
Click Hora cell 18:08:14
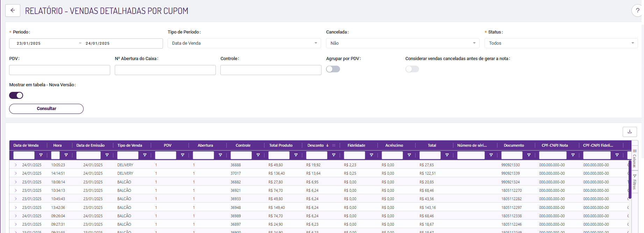point(58,182)
